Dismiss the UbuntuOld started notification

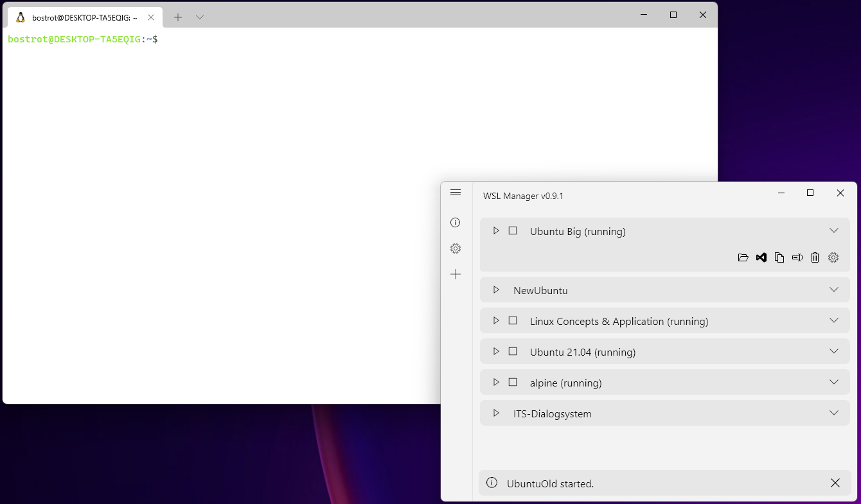[835, 483]
